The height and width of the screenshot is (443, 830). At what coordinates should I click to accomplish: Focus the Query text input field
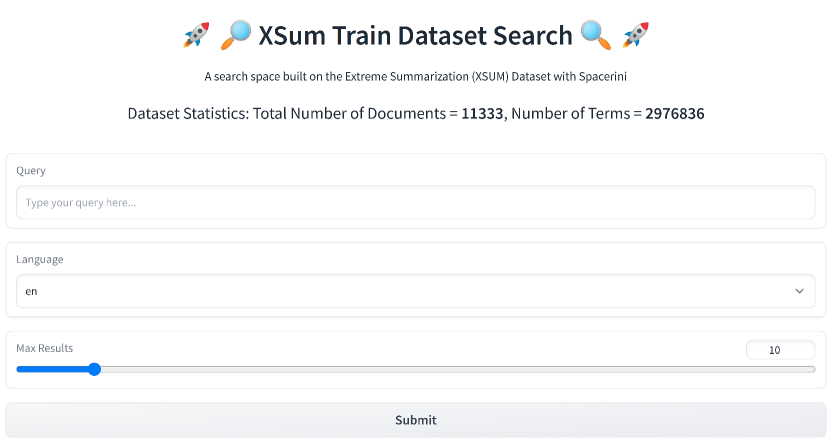click(x=415, y=203)
